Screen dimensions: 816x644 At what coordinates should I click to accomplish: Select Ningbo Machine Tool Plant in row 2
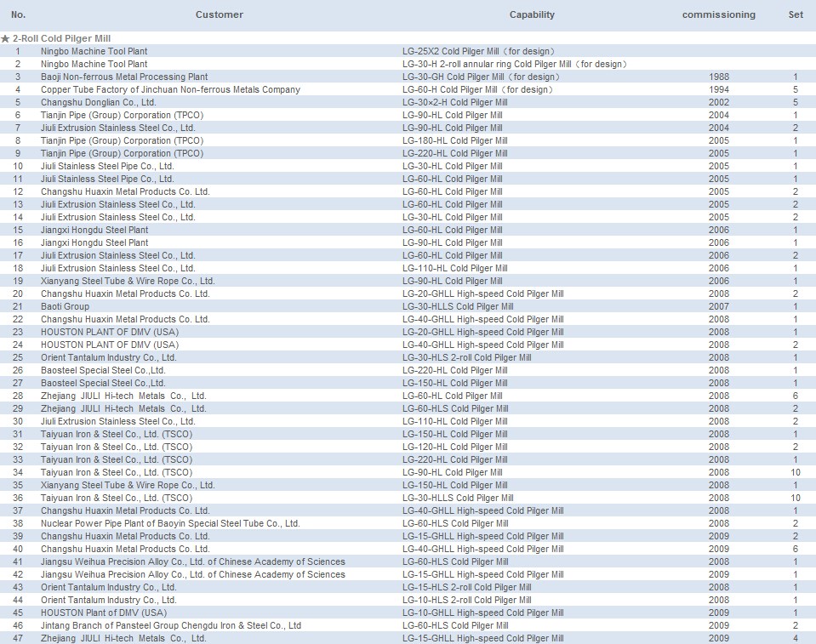pyautogui.click(x=94, y=64)
